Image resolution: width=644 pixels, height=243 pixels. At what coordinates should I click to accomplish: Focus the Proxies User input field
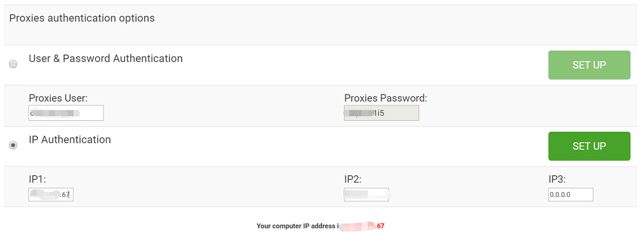coord(66,113)
